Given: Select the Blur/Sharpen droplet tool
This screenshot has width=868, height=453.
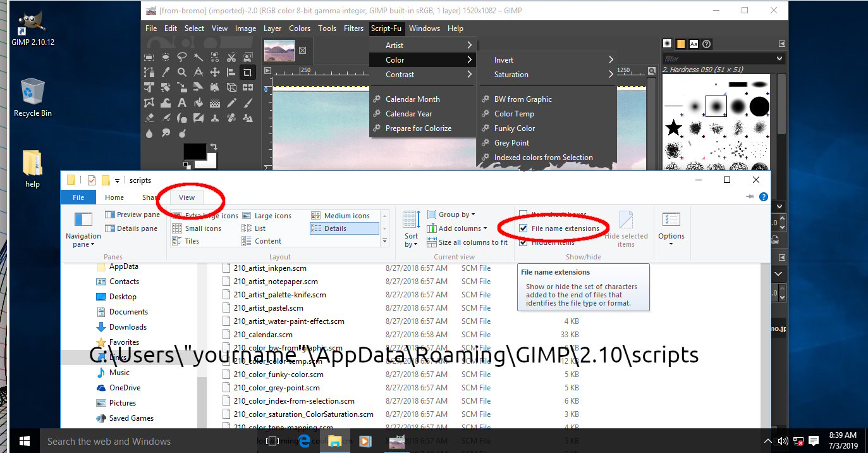Looking at the screenshot, I should point(149,133).
